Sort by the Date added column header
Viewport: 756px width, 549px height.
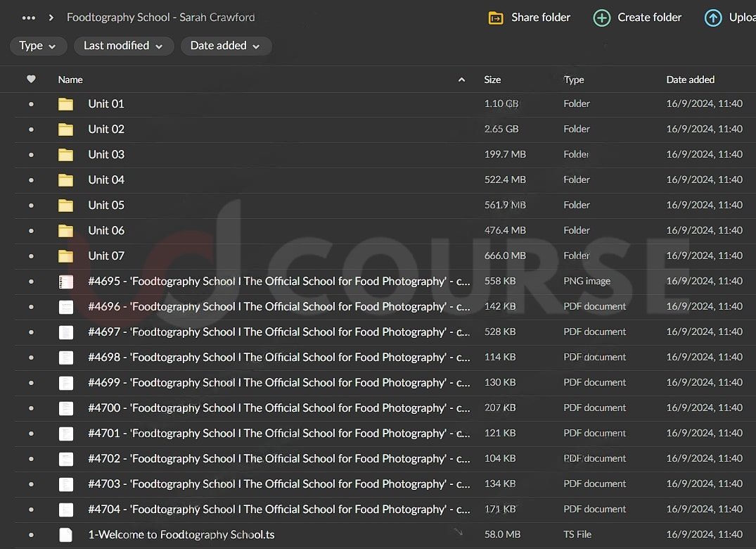[x=690, y=80]
